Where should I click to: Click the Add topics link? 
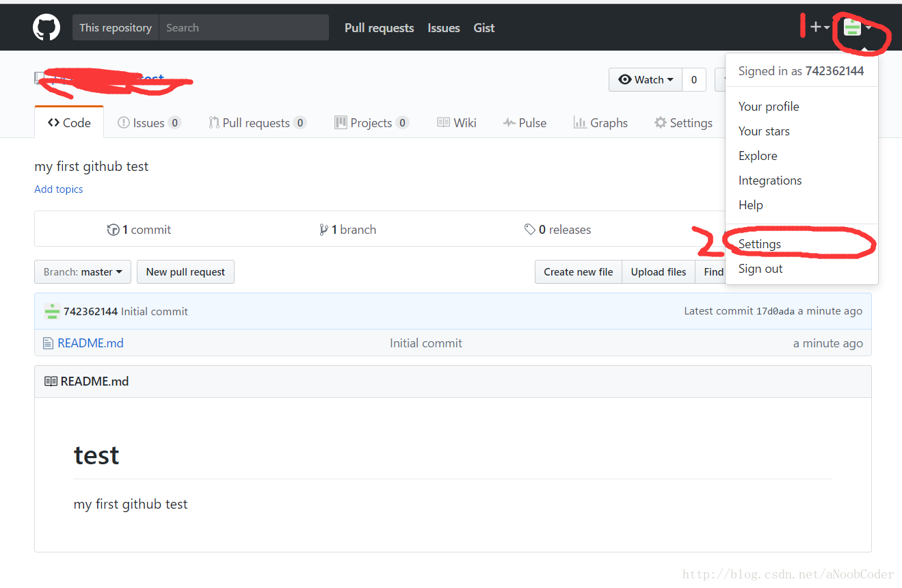[59, 189]
